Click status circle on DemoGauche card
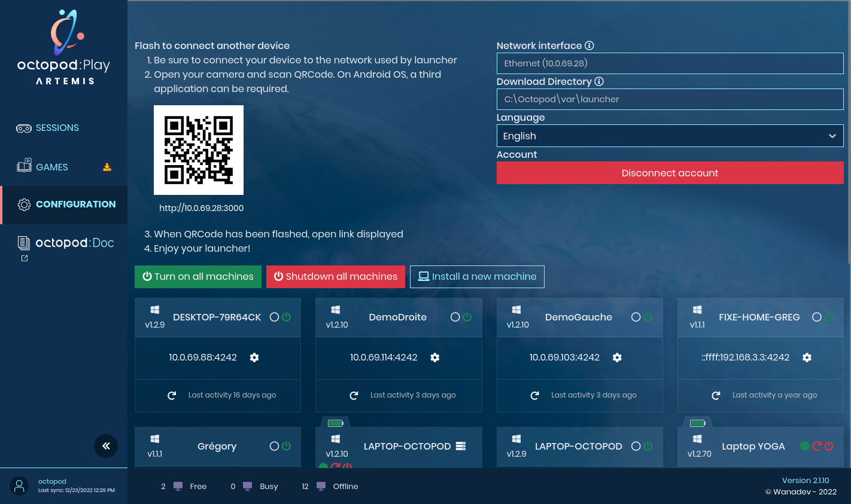The height and width of the screenshot is (504, 851). [636, 317]
